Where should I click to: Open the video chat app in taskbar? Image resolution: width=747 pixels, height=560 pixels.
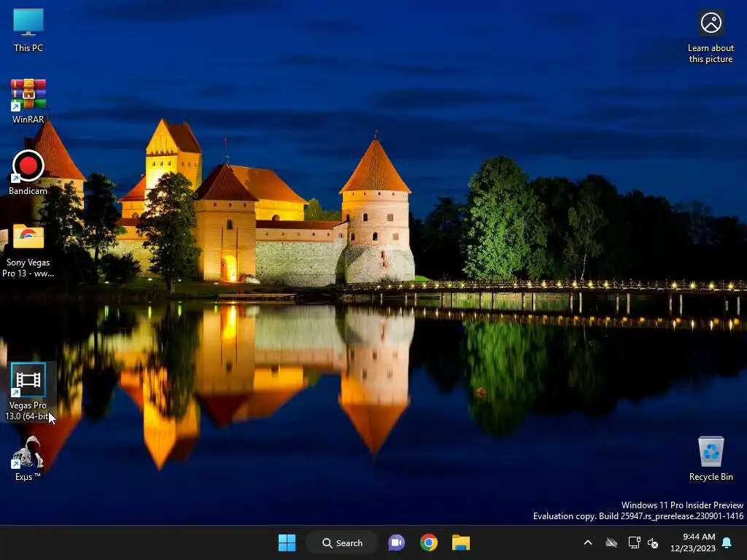(396, 542)
